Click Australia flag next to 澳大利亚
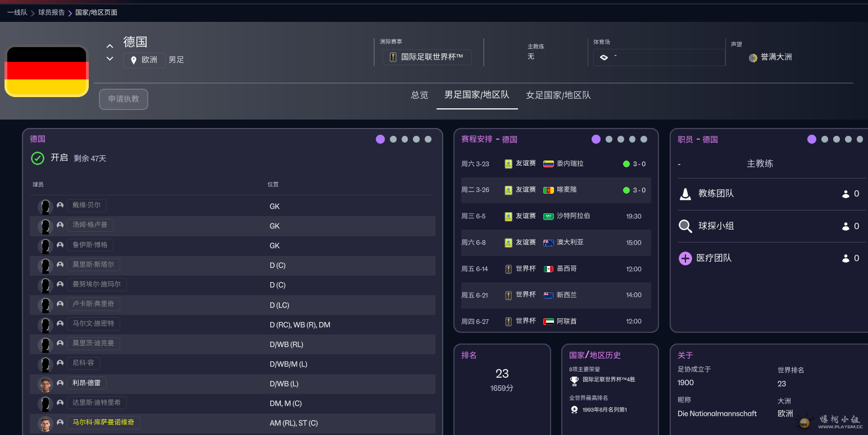 pyautogui.click(x=549, y=243)
